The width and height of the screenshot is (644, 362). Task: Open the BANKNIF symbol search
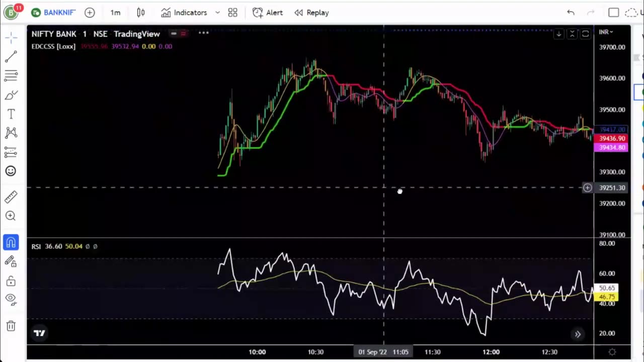pos(53,13)
